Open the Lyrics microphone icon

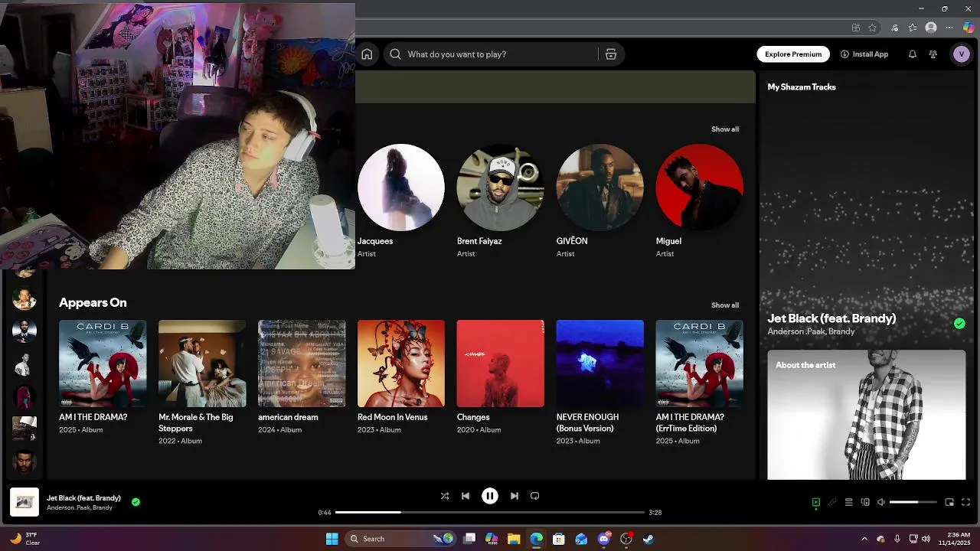click(x=832, y=502)
